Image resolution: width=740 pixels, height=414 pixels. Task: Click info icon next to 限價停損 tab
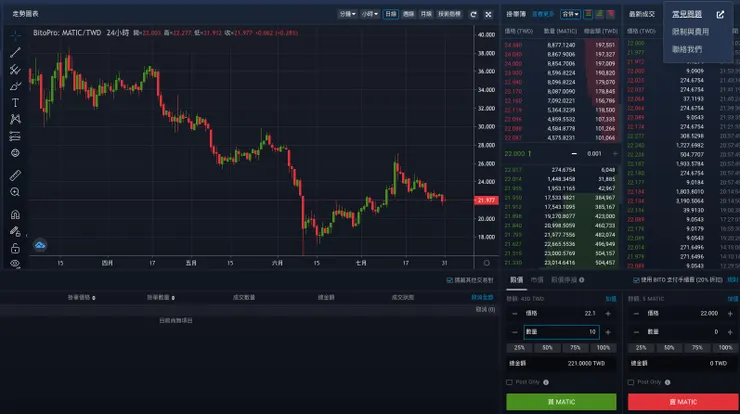pyautogui.click(x=582, y=280)
